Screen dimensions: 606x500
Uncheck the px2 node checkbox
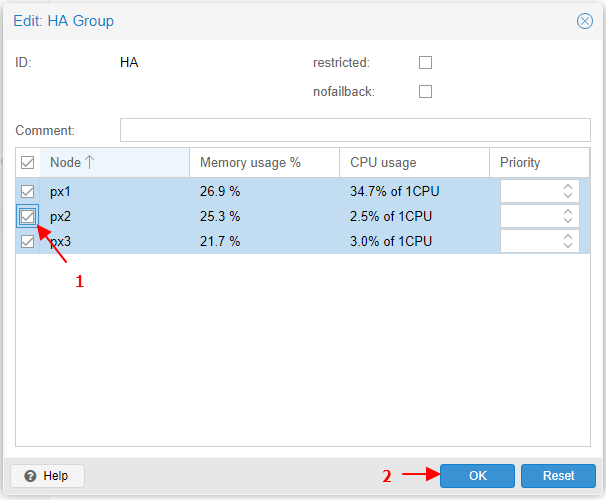click(28, 216)
